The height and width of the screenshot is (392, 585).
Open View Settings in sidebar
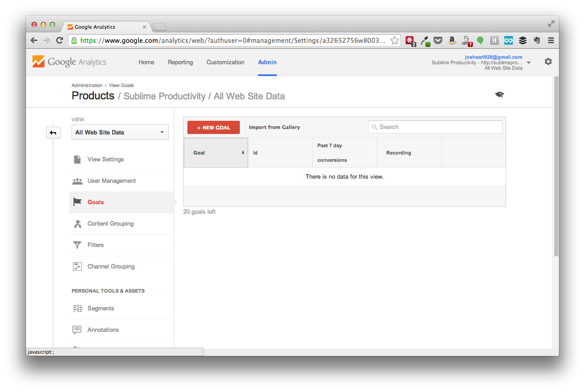(x=105, y=160)
